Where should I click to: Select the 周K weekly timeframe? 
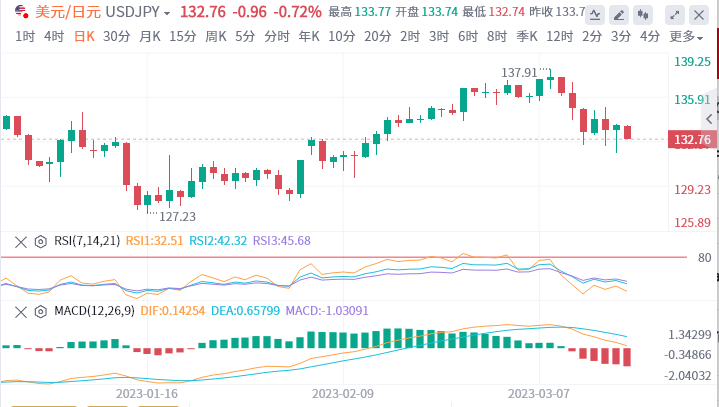pos(216,36)
